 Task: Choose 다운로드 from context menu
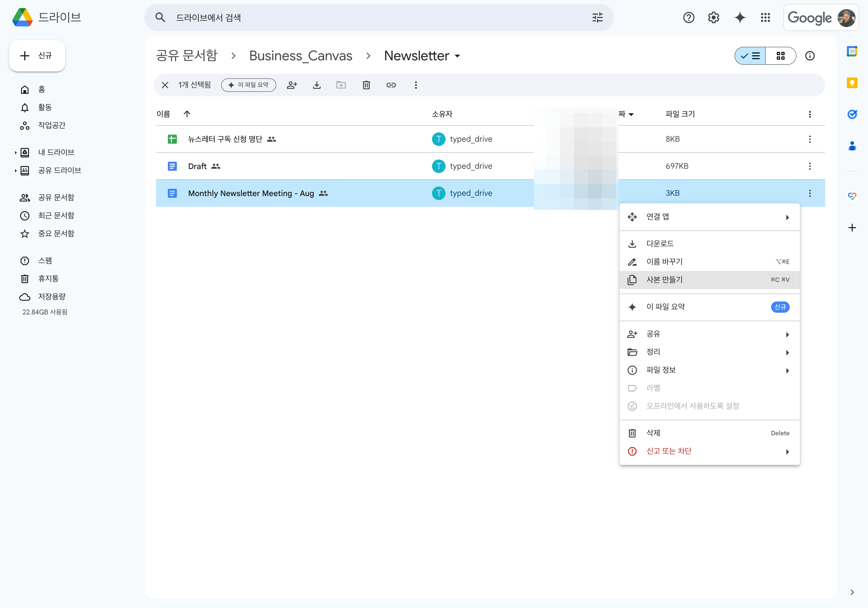click(x=709, y=244)
